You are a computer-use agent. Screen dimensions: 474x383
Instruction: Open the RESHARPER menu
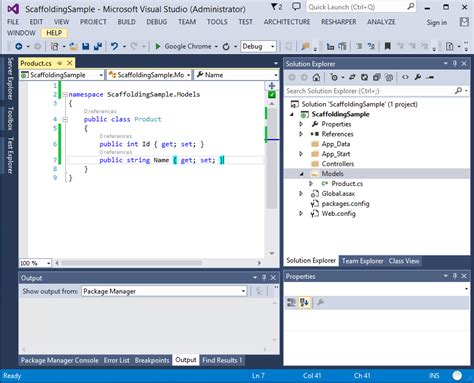point(339,22)
